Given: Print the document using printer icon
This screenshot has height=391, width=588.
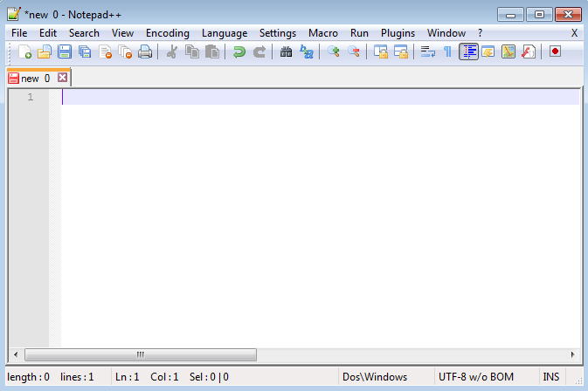Looking at the screenshot, I should 145,51.
